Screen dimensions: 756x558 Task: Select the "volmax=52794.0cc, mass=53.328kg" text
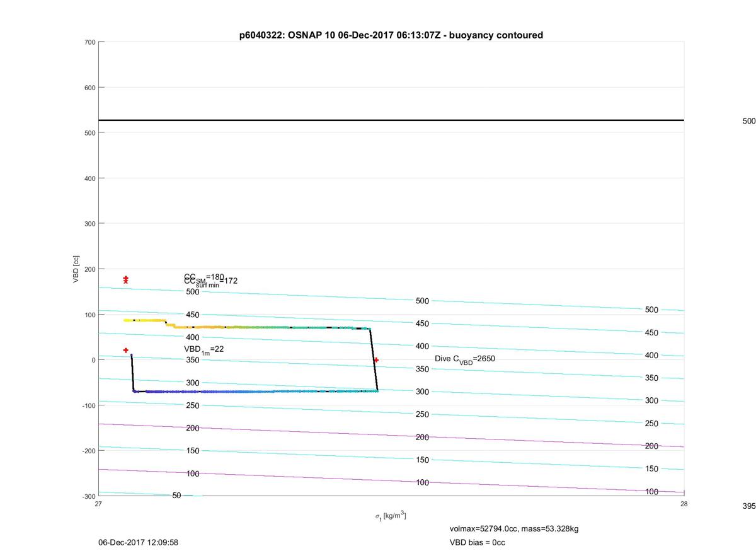pos(514,528)
